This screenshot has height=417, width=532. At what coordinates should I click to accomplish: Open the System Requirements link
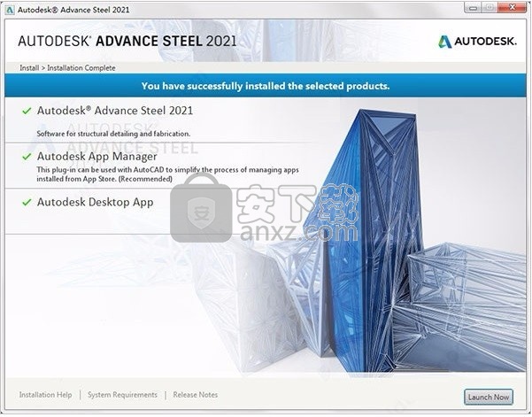click(x=122, y=395)
